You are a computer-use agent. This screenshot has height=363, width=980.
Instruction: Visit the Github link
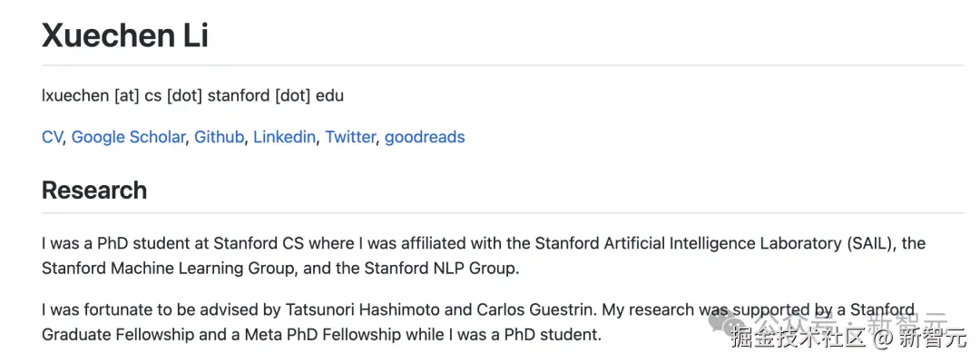click(219, 137)
